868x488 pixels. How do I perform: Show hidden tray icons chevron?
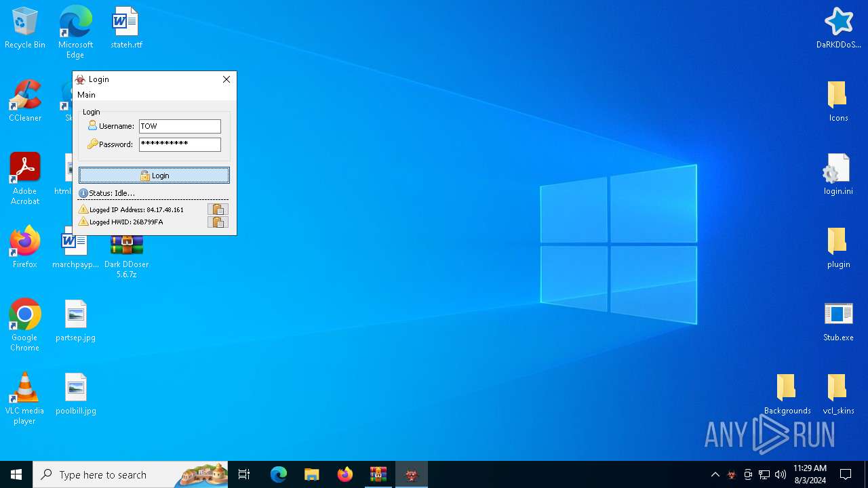click(715, 474)
